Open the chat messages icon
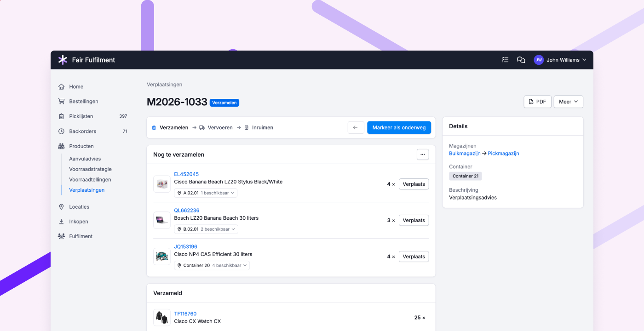 521,60
